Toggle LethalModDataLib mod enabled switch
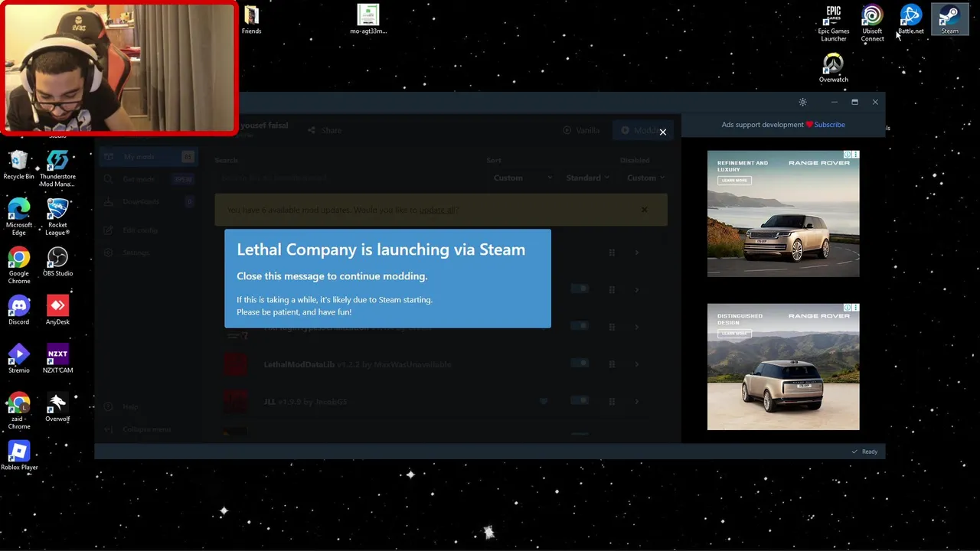The width and height of the screenshot is (980, 551). pos(580,363)
